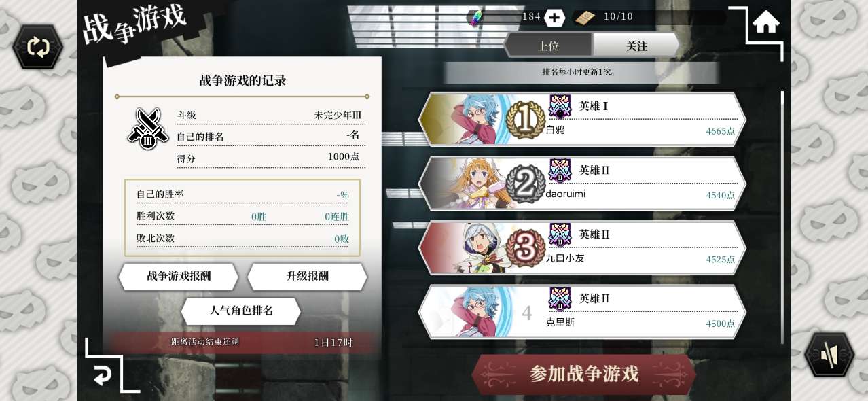Mute sound with the speaker hexagon icon
This screenshot has height=401, width=868.
tap(829, 355)
